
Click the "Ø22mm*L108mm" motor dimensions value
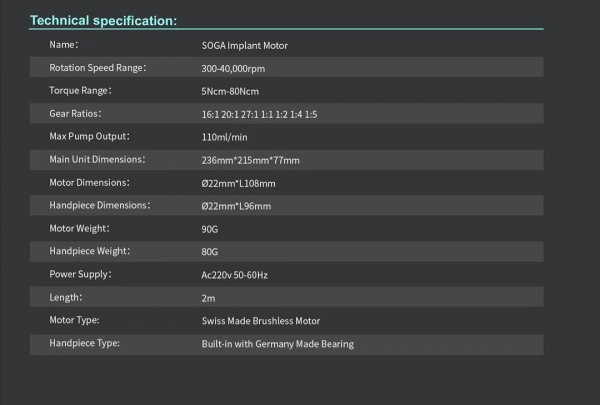pyautogui.click(x=236, y=183)
